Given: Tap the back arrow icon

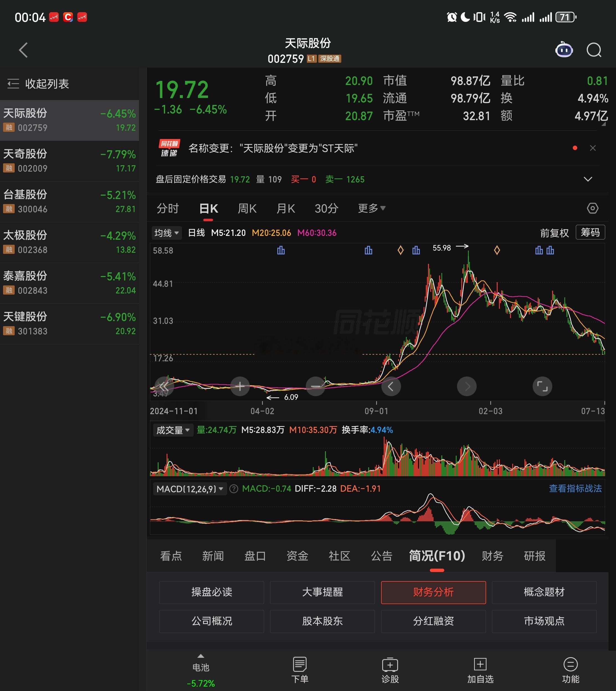Looking at the screenshot, I should (x=23, y=50).
